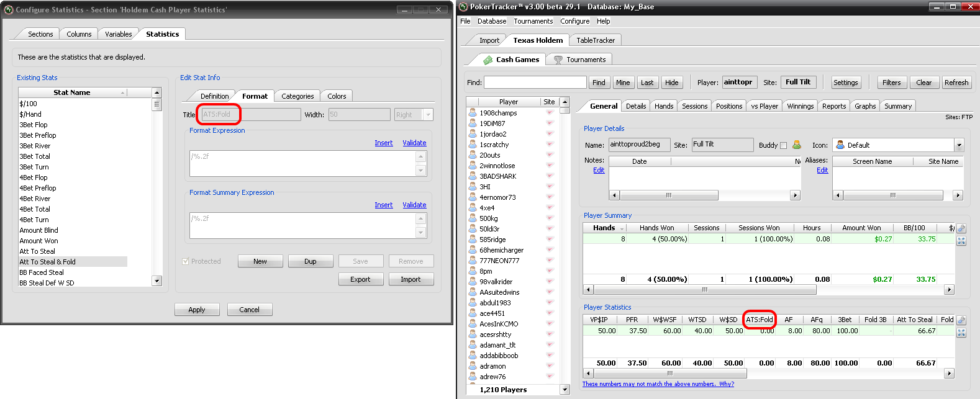Click the player icon next to 1908champs
This screenshot has height=399, width=980.
point(472,113)
